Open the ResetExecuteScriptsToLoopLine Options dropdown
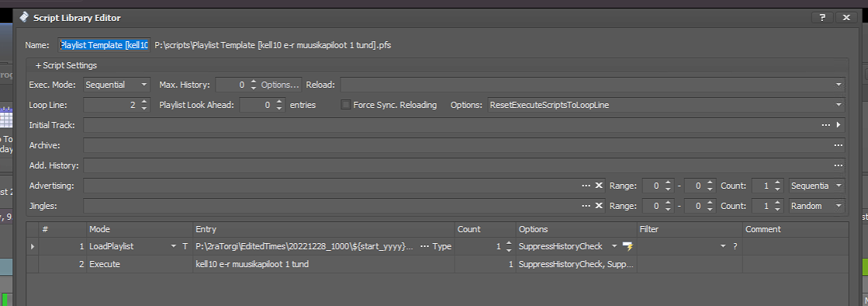 pos(666,105)
